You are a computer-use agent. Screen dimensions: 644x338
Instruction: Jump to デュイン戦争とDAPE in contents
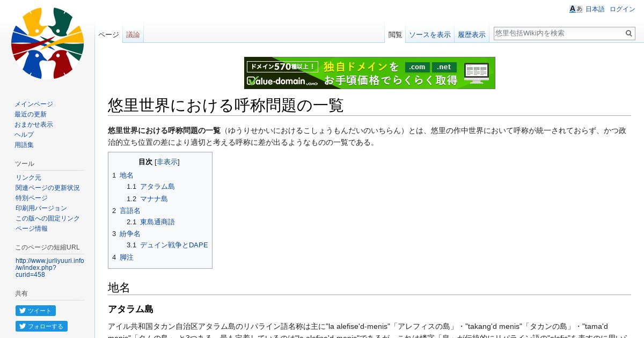pos(174,245)
